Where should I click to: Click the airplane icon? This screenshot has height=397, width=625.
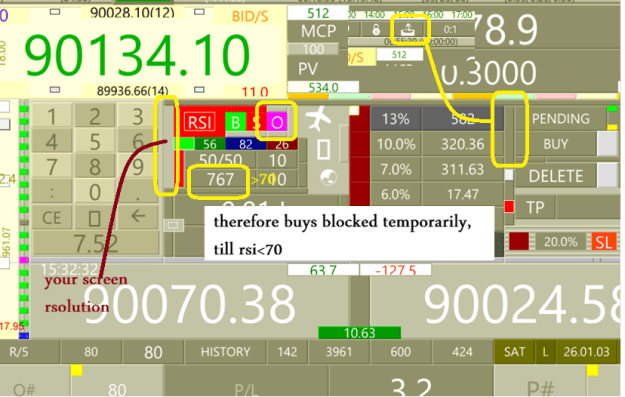click(318, 119)
